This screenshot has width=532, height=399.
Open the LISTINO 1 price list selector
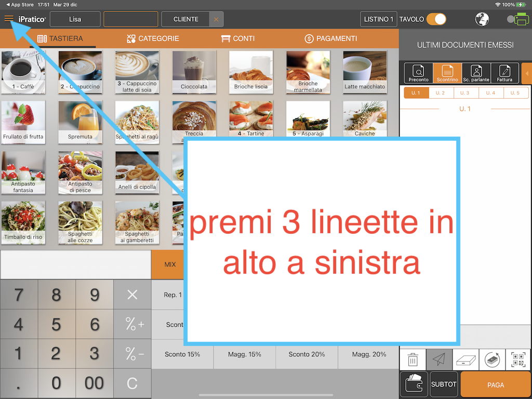[x=378, y=19]
